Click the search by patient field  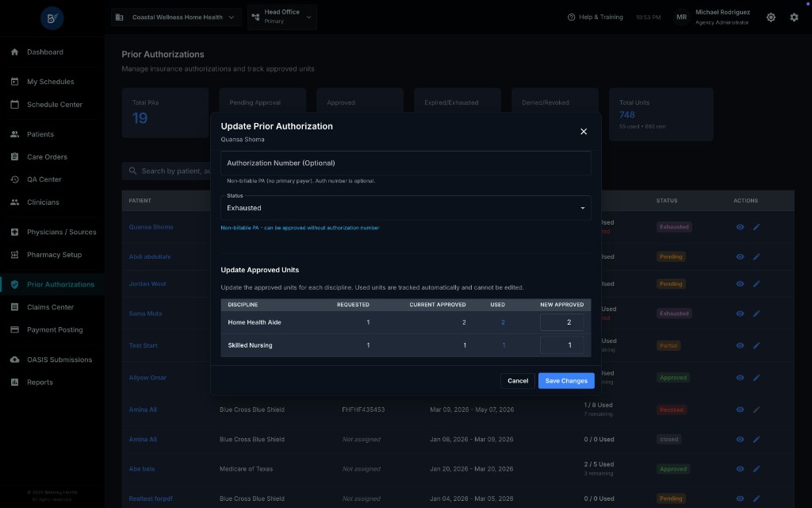pyautogui.click(x=167, y=171)
